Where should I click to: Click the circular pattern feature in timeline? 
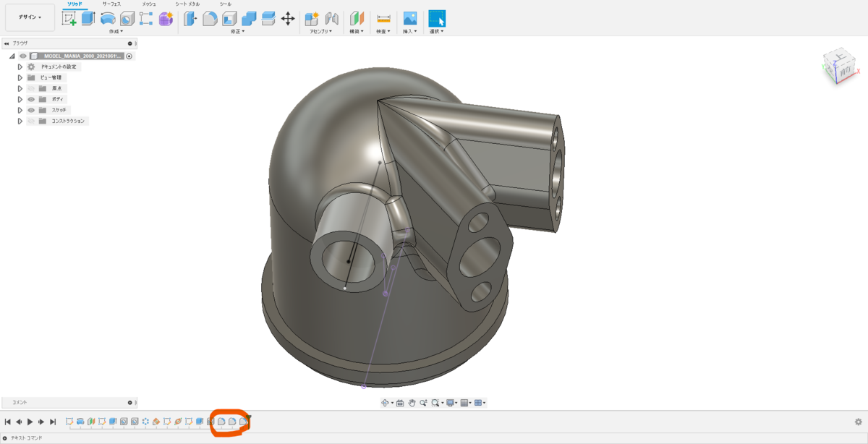(x=145, y=421)
